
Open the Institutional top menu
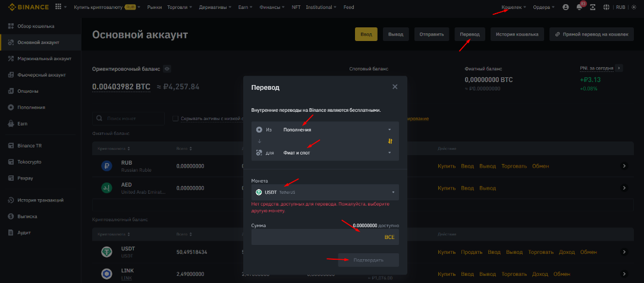coord(322,7)
